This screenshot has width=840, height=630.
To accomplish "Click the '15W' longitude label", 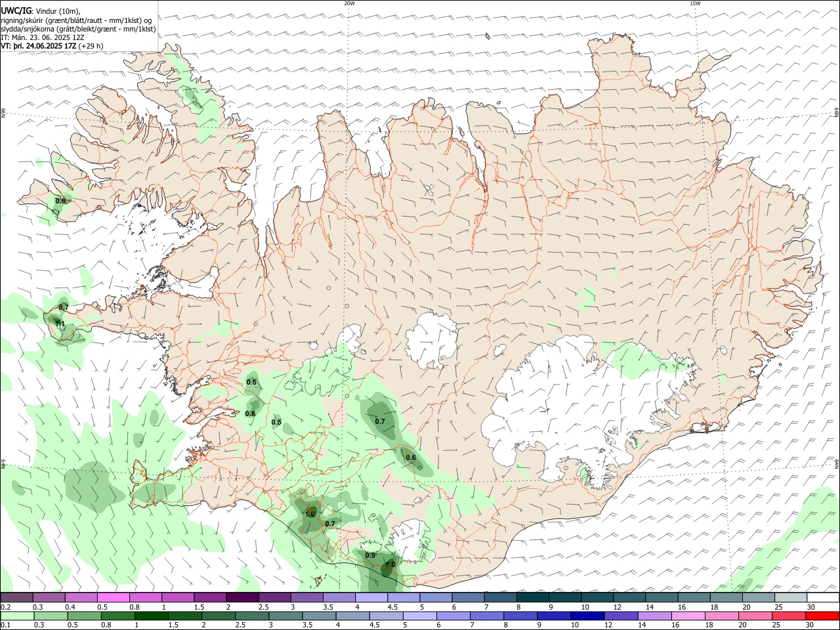I will pyautogui.click(x=695, y=3).
